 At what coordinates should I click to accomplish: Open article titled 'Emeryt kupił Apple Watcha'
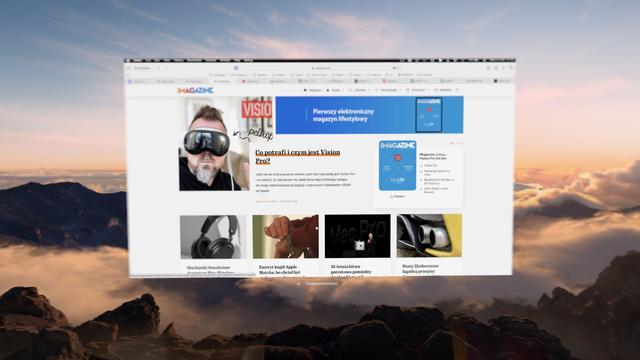coord(280,270)
